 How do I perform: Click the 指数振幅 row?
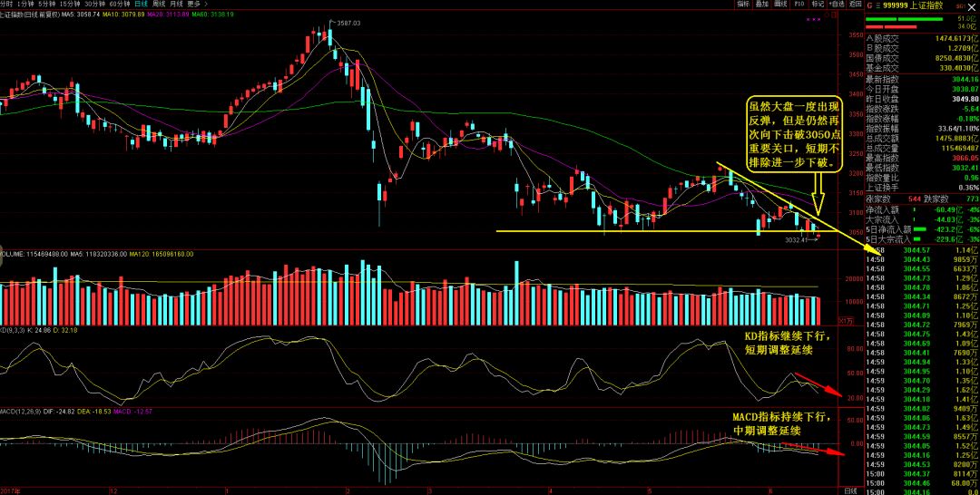922,129
